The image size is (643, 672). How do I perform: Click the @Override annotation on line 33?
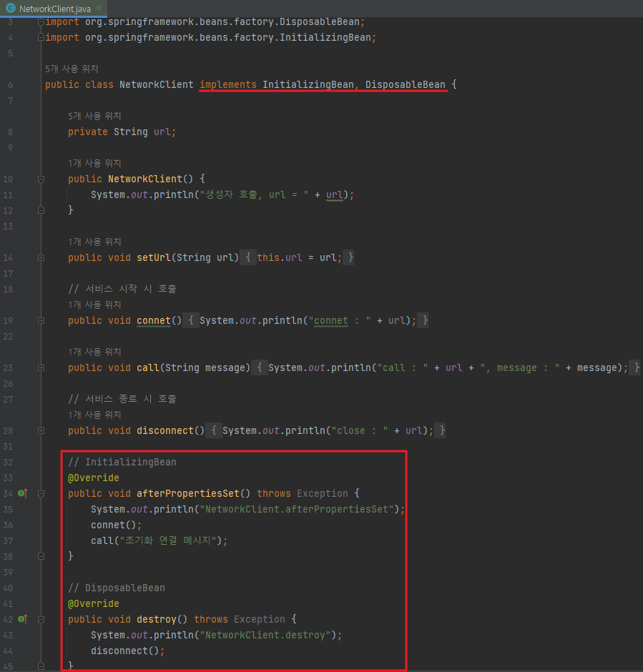[94, 478]
